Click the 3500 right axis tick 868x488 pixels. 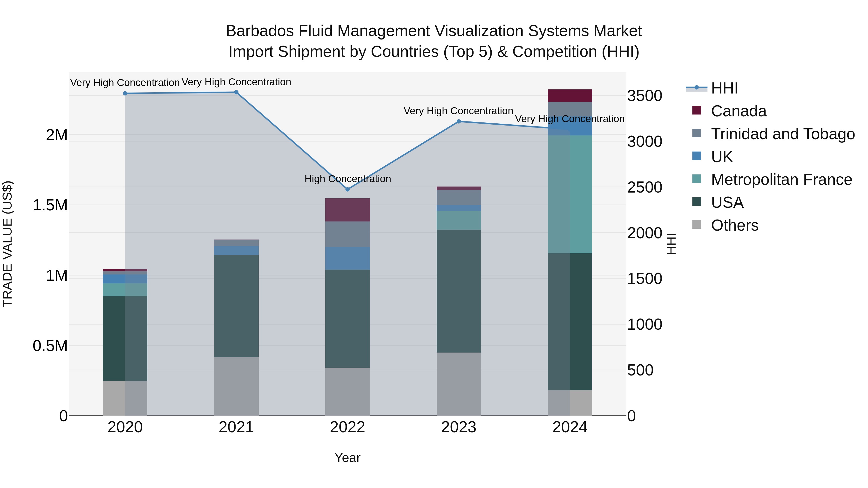[644, 96]
